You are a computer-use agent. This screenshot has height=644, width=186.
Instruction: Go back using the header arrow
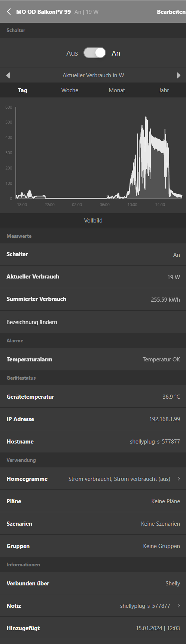(9, 12)
